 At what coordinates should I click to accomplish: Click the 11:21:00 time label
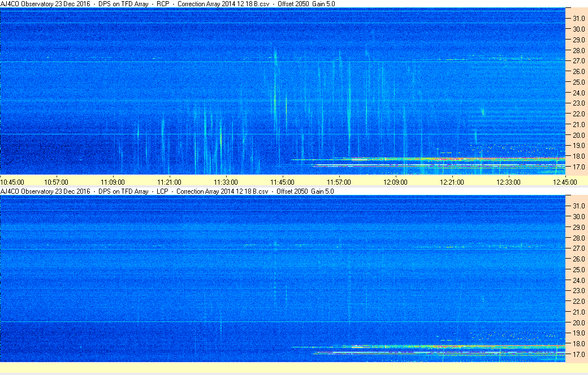click(169, 182)
